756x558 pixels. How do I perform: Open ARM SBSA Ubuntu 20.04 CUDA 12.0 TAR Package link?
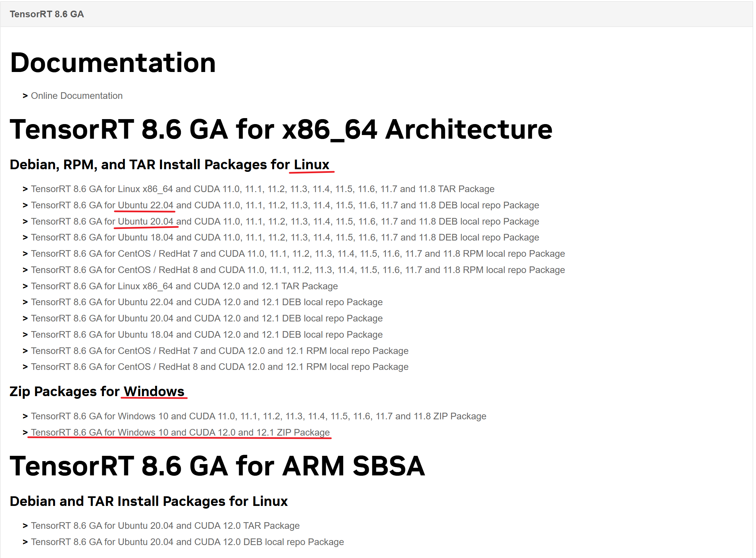tap(165, 525)
